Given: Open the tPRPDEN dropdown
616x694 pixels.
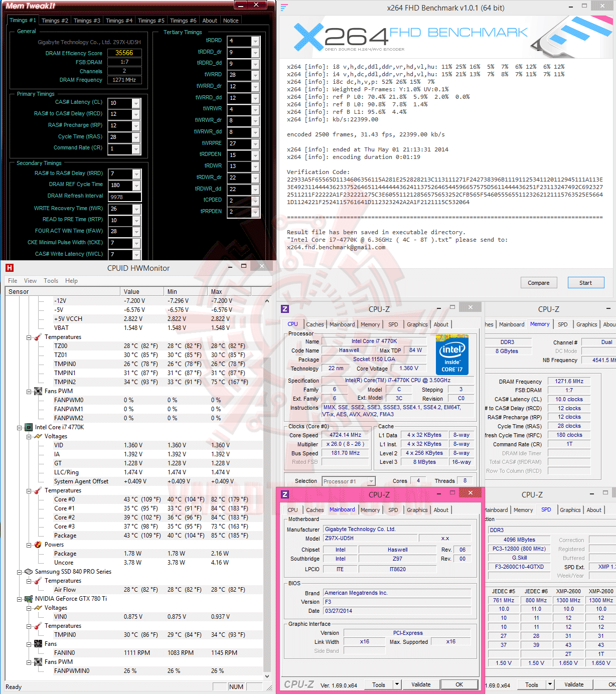Looking at the screenshot, I should [255, 212].
